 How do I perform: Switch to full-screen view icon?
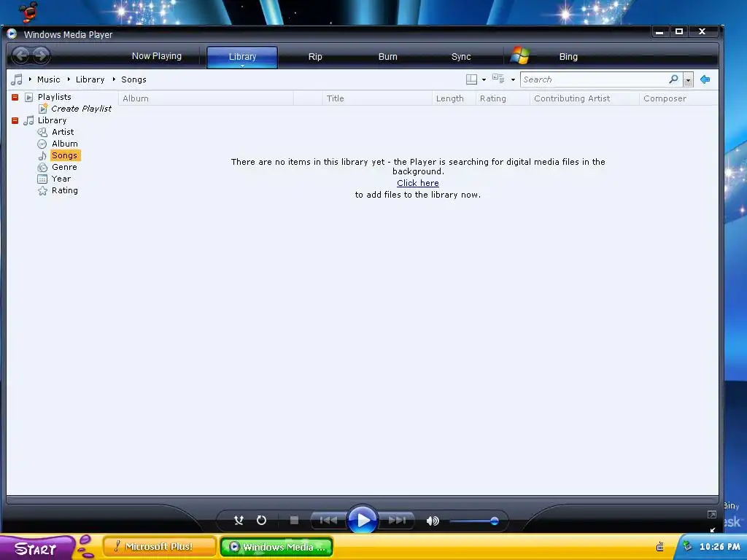click(x=712, y=514)
